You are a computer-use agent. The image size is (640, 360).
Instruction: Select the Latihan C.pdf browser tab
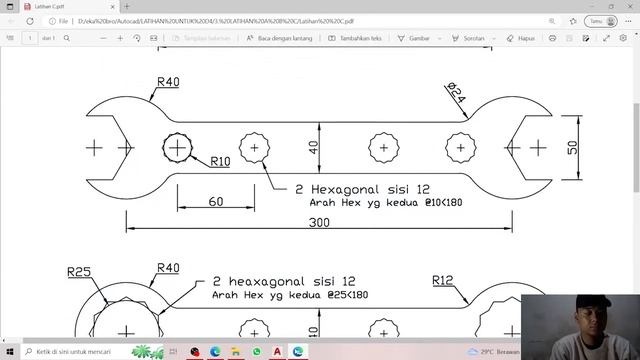pos(69,7)
